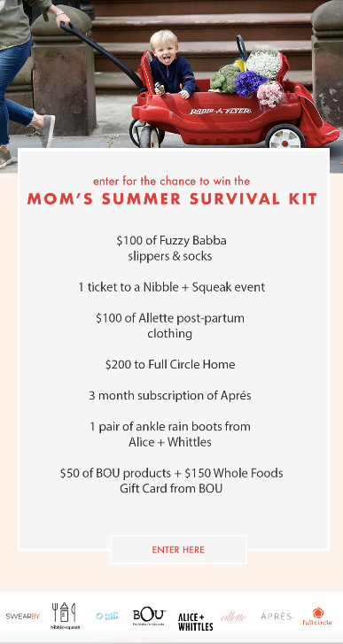Click the flowers in the red wagon
This screenshot has height=644, width=343.
tap(259, 78)
